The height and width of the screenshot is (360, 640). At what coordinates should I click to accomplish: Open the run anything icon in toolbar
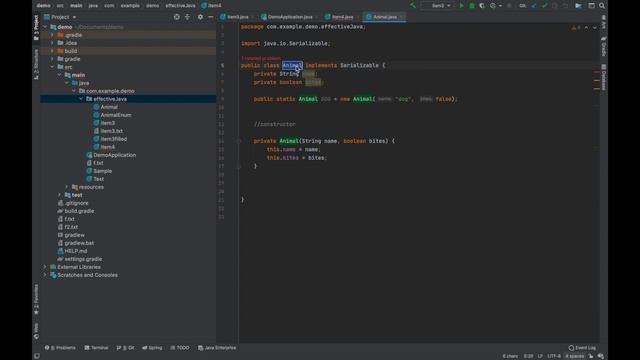pos(578,6)
